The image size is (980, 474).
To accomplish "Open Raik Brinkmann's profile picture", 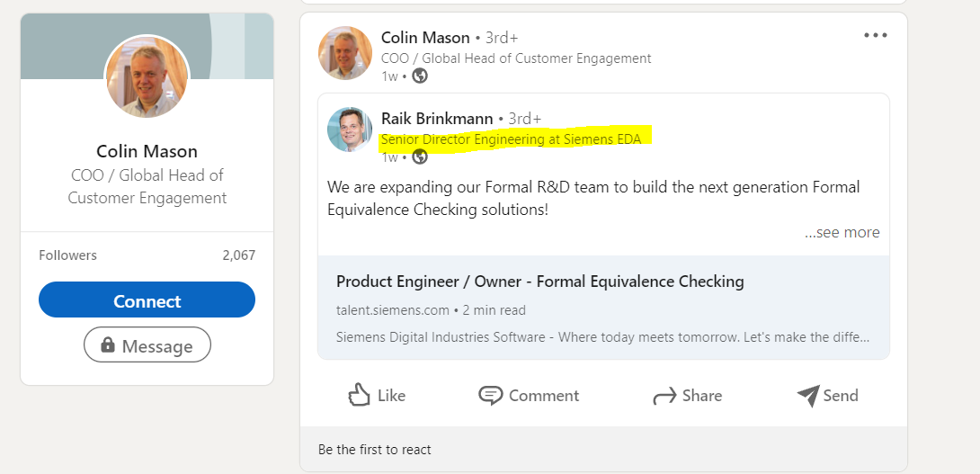I will click(350, 130).
